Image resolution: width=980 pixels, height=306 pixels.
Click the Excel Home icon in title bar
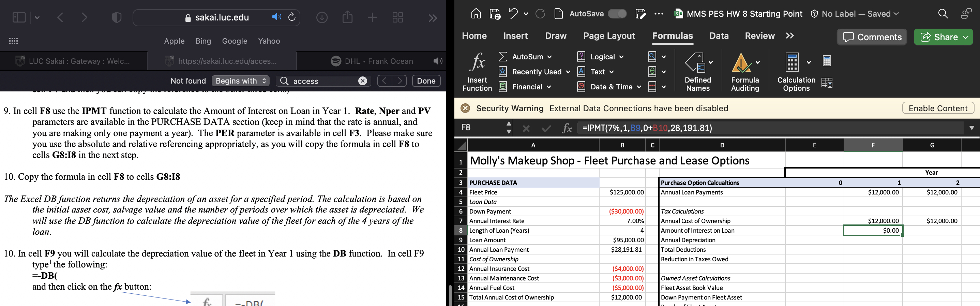coord(476,14)
